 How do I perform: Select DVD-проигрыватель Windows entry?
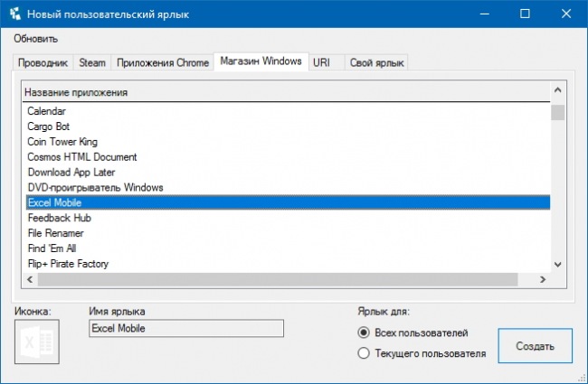(x=288, y=187)
